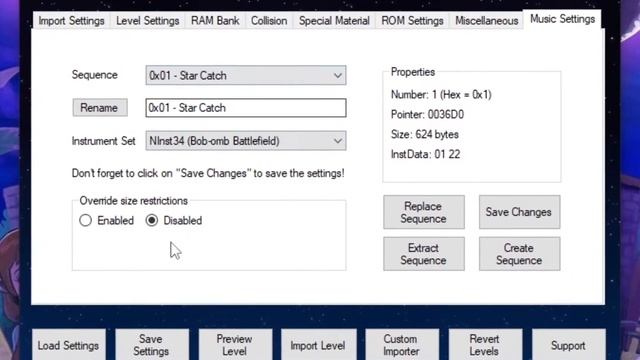Launch the Custom Importer
This screenshot has height=360, width=640.
tap(402, 345)
